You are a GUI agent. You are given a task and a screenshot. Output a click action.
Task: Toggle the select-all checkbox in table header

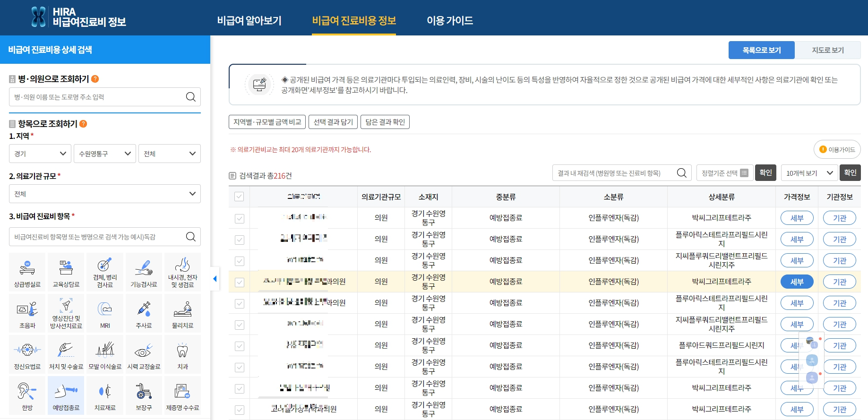pos(240,197)
